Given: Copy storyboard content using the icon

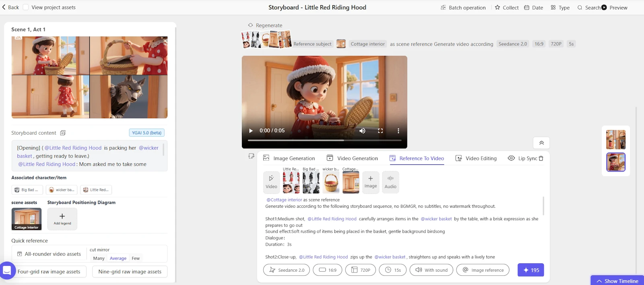Looking at the screenshot, I should tap(63, 133).
